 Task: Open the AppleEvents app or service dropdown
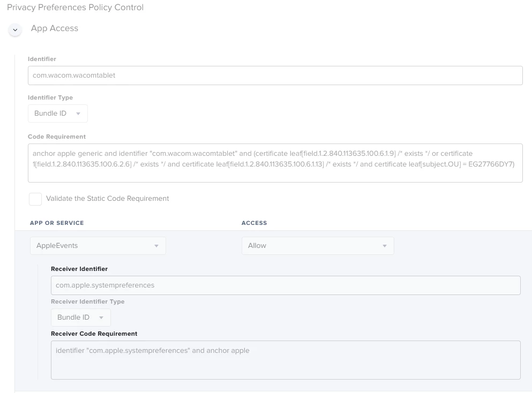click(98, 246)
